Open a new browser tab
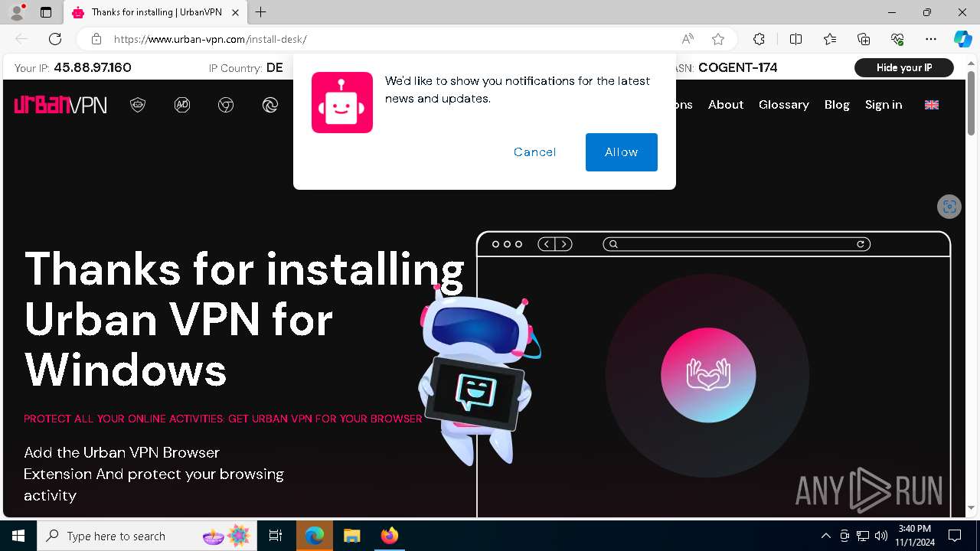980x551 pixels. (261, 12)
